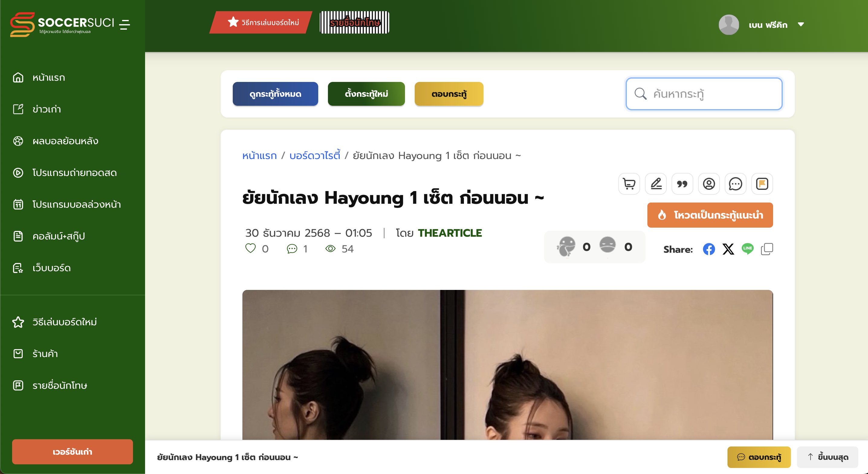
Task: Toggle the laughing emoji reaction
Action: coord(566,246)
